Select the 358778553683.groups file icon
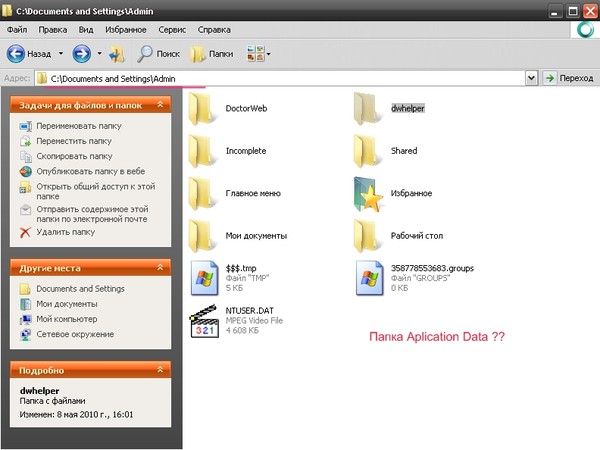This screenshot has height=450, width=600. click(370, 278)
